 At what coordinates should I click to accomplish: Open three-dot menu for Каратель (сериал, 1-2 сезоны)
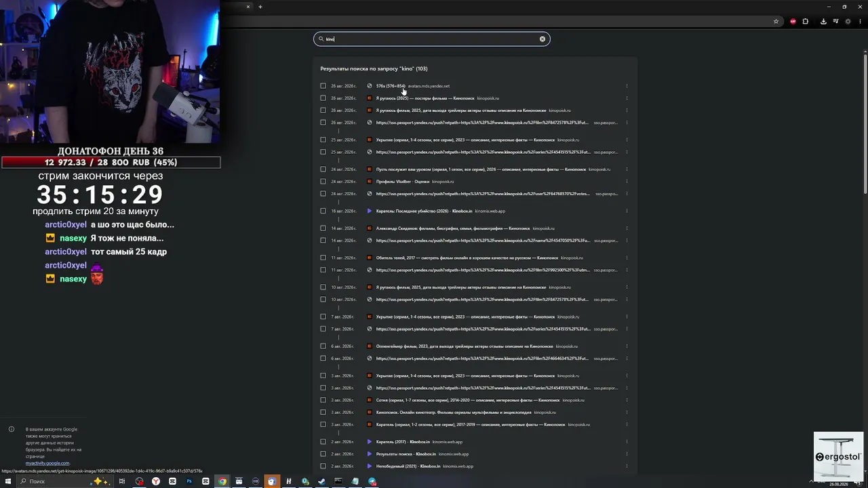tap(627, 424)
